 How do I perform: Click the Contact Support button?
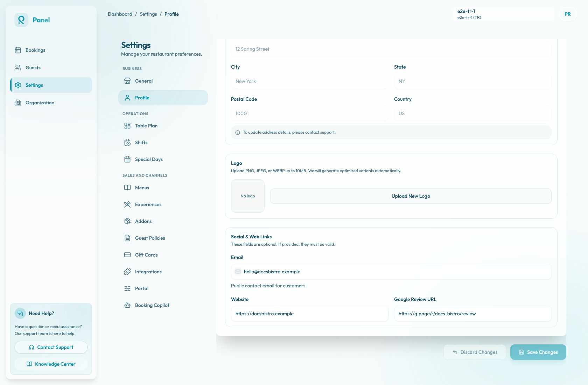[51, 347]
